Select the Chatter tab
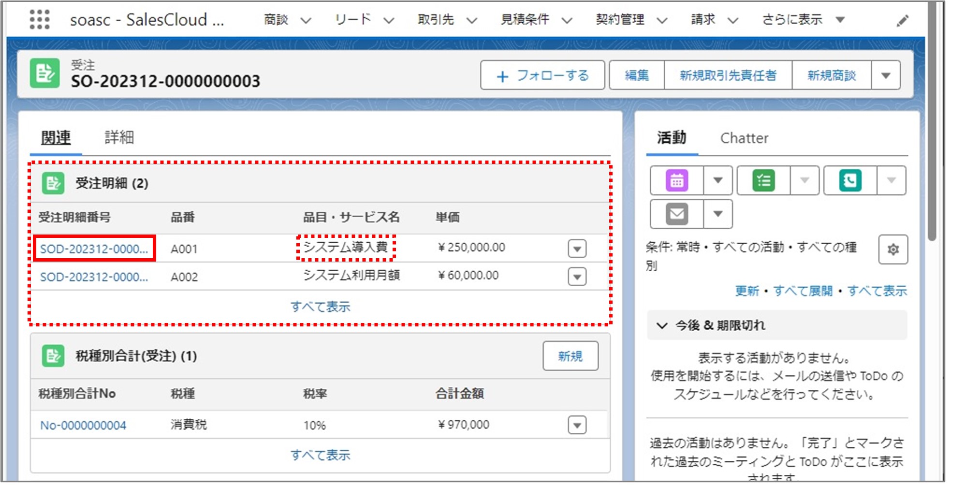The height and width of the screenshot is (485, 980). (x=744, y=138)
